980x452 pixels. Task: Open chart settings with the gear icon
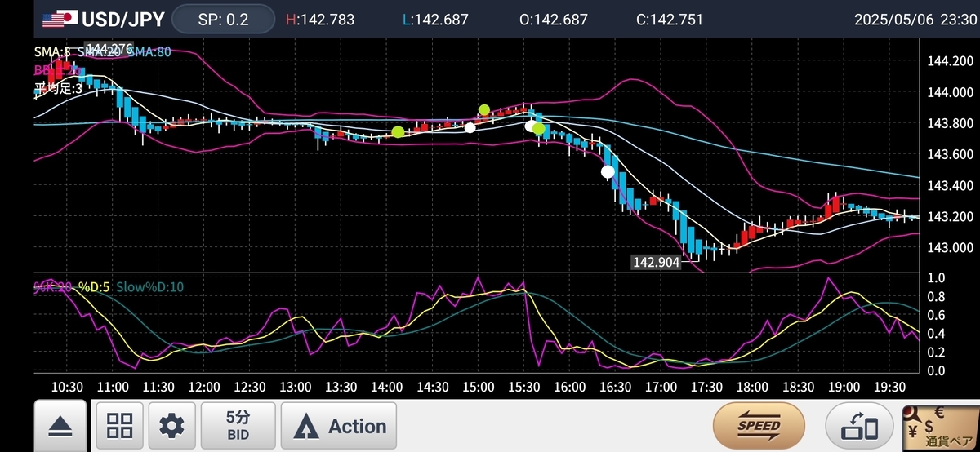coord(171,425)
